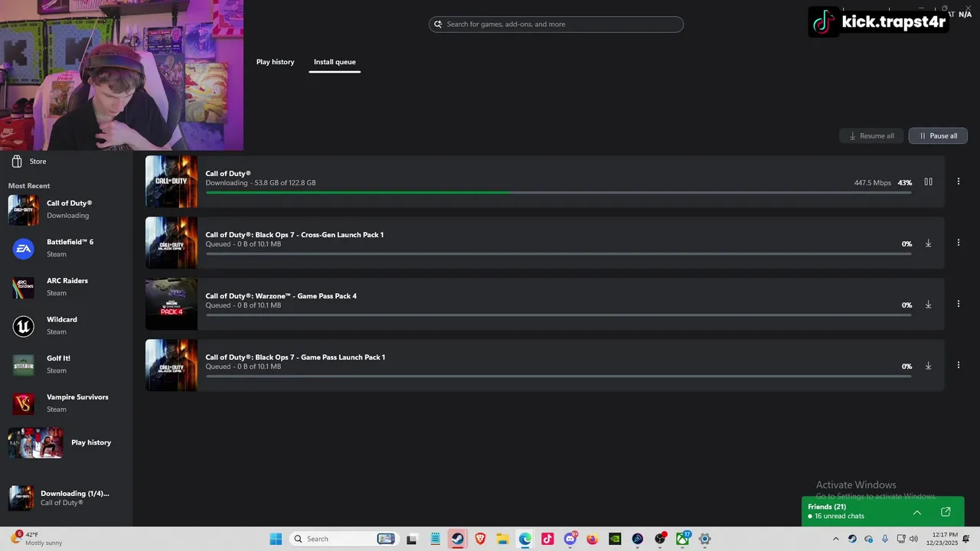Click the Resume all button
The image size is (980, 551).
click(x=871, y=135)
